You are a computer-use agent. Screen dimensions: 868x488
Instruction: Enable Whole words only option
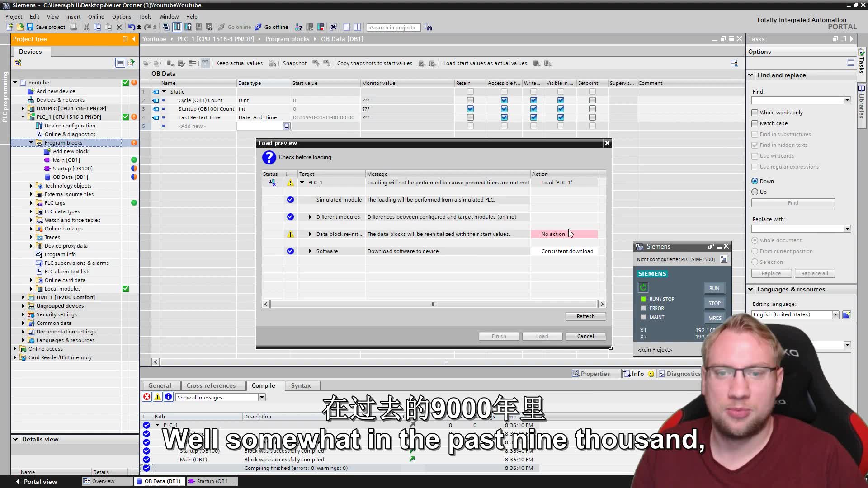coord(755,113)
